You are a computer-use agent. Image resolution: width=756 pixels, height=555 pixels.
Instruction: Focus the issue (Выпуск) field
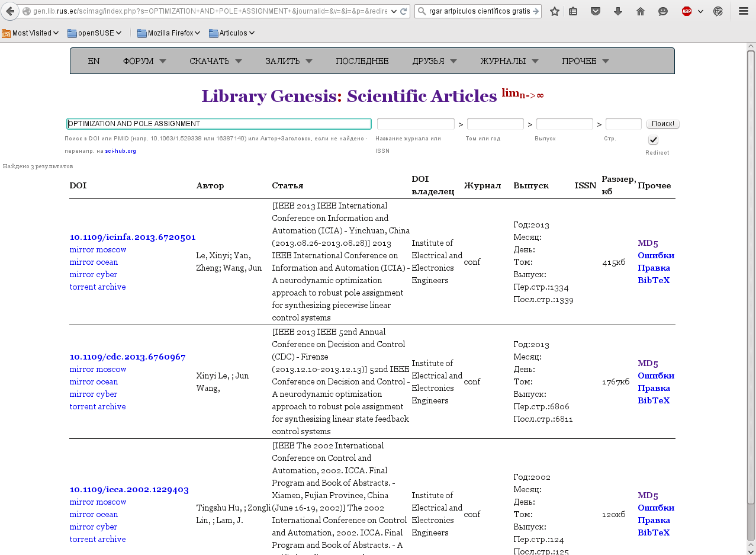(x=565, y=124)
